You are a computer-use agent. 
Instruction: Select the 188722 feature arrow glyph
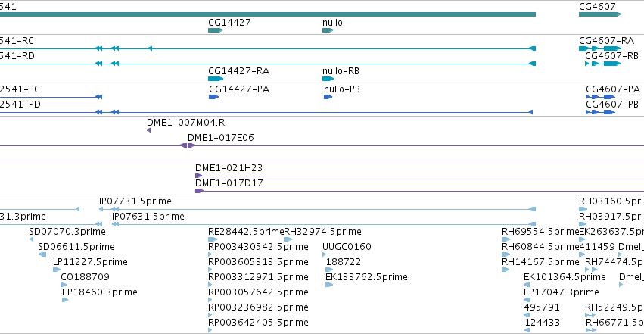coord(329,270)
